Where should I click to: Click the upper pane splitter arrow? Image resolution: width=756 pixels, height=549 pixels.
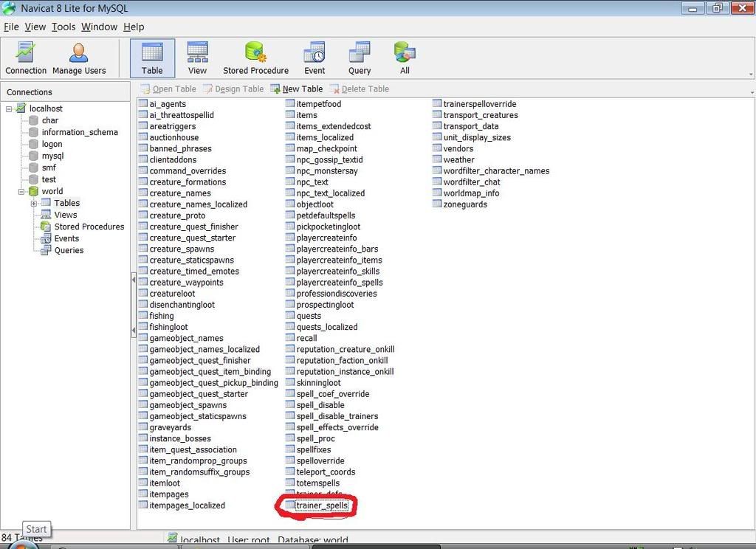coord(134,280)
